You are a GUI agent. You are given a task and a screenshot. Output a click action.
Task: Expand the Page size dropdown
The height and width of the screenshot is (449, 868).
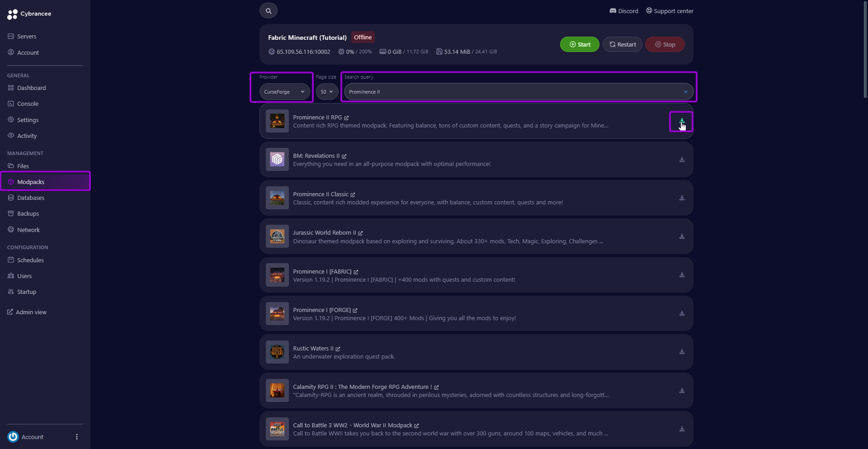pos(326,92)
